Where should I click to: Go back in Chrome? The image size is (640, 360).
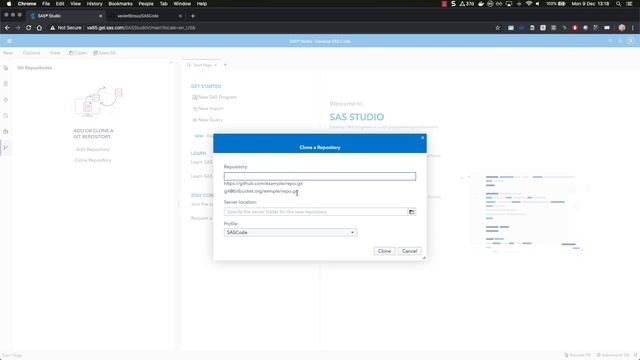coord(7,28)
